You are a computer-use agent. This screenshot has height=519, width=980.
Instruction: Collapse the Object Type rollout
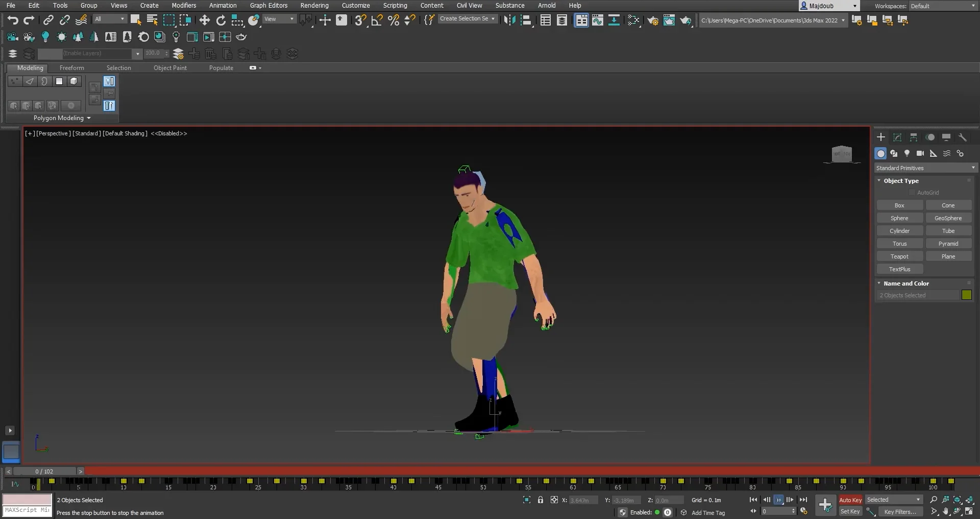(x=879, y=181)
